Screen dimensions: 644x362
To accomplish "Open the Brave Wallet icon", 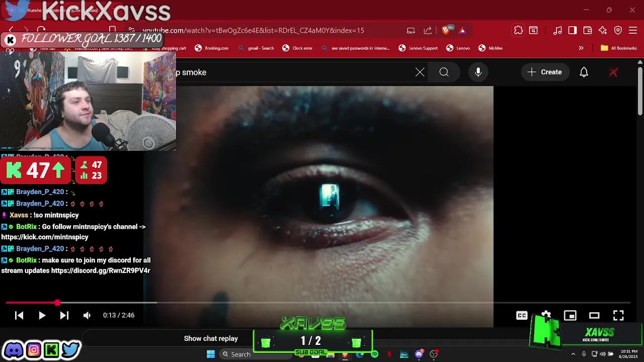I will pyautogui.click(x=588, y=30).
